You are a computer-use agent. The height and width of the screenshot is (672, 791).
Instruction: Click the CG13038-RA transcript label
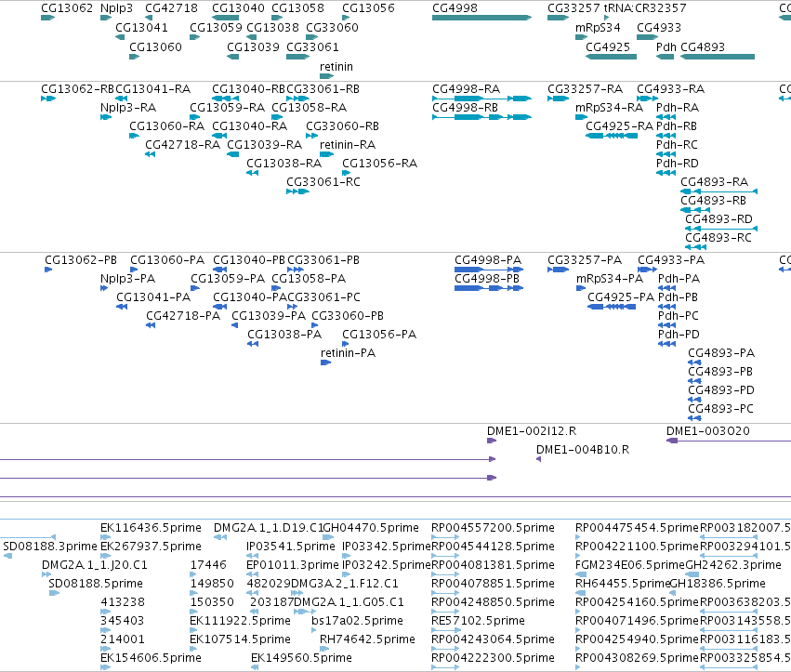pyautogui.click(x=284, y=164)
